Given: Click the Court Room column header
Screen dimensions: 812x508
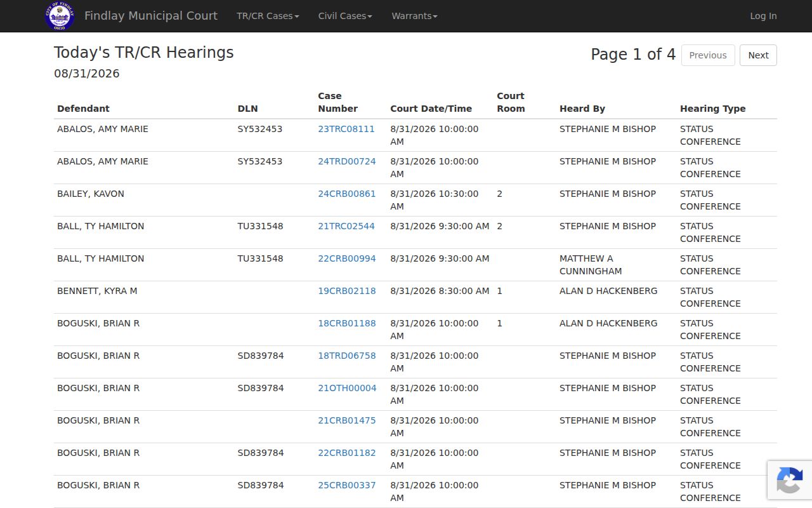Looking at the screenshot, I should (x=511, y=102).
